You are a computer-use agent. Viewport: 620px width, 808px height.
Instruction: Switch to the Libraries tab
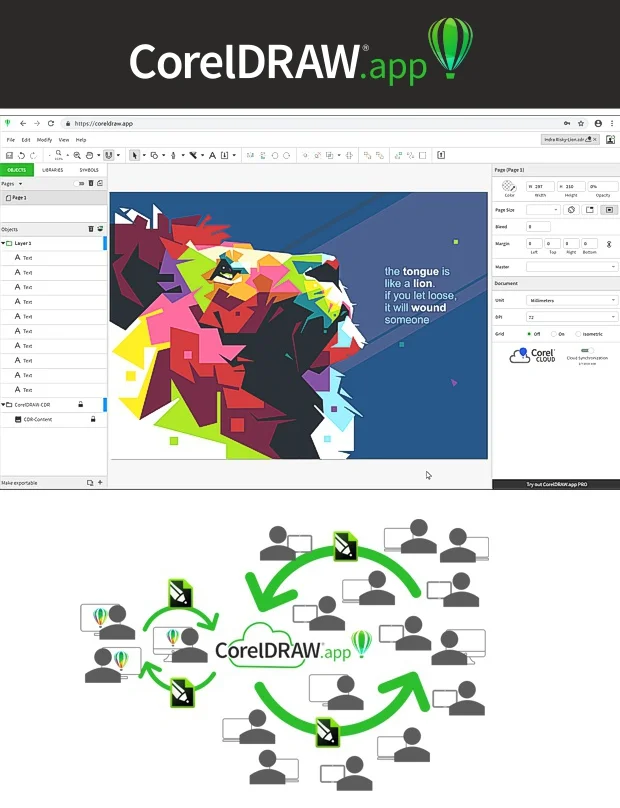[x=53, y=170]
